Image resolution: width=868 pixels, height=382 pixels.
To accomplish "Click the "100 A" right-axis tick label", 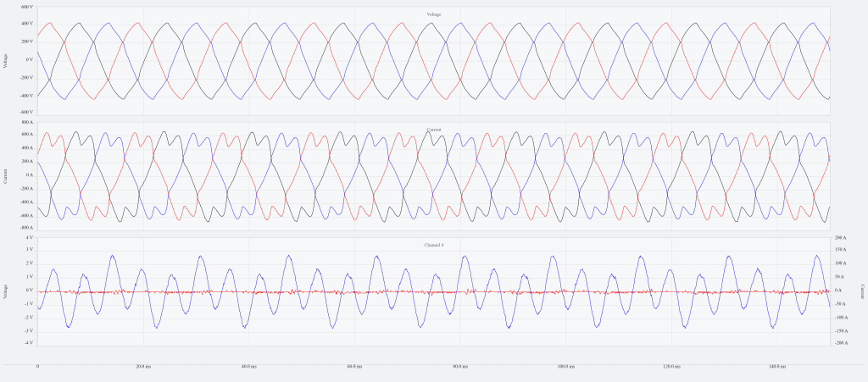I will coord(838,263).
